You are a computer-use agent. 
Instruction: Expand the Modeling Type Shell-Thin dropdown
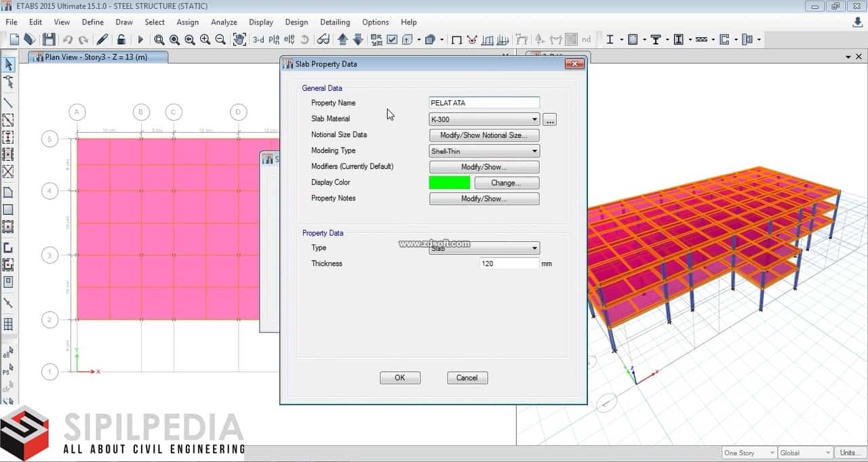pyautogui.click(x=484, y=151)
